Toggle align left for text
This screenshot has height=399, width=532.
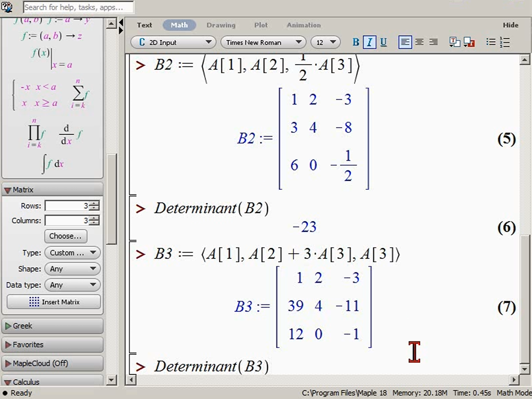point(405,42)
